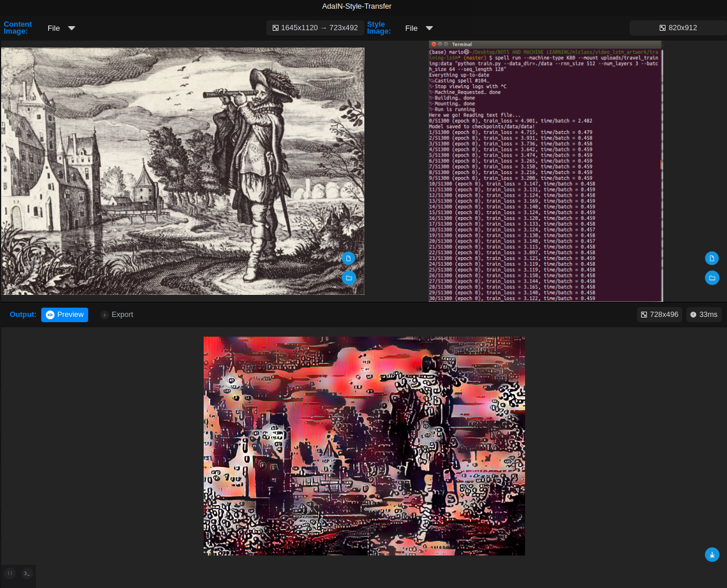
Task: Click the style size 820x912 box
Action: click(678, 28)
